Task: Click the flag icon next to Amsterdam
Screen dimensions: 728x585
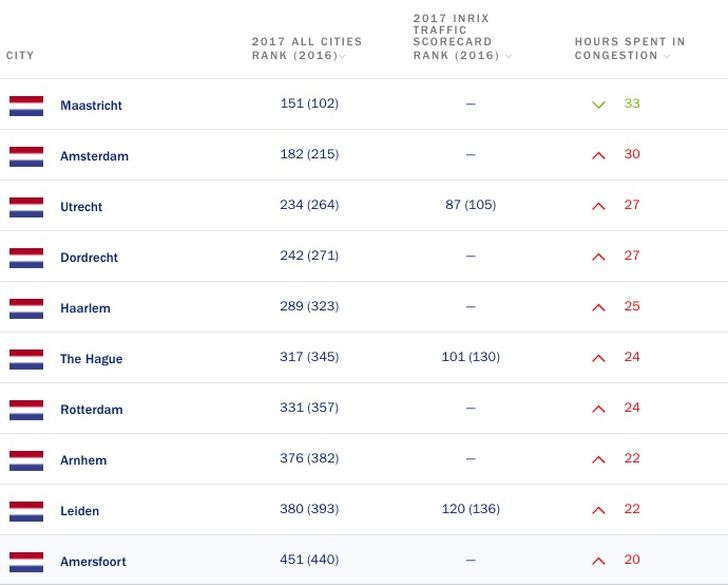Action: [x=26, y=157]
